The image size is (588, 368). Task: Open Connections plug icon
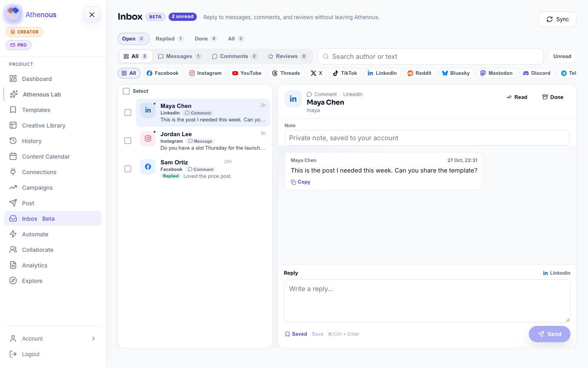click(x=13, y=172)
